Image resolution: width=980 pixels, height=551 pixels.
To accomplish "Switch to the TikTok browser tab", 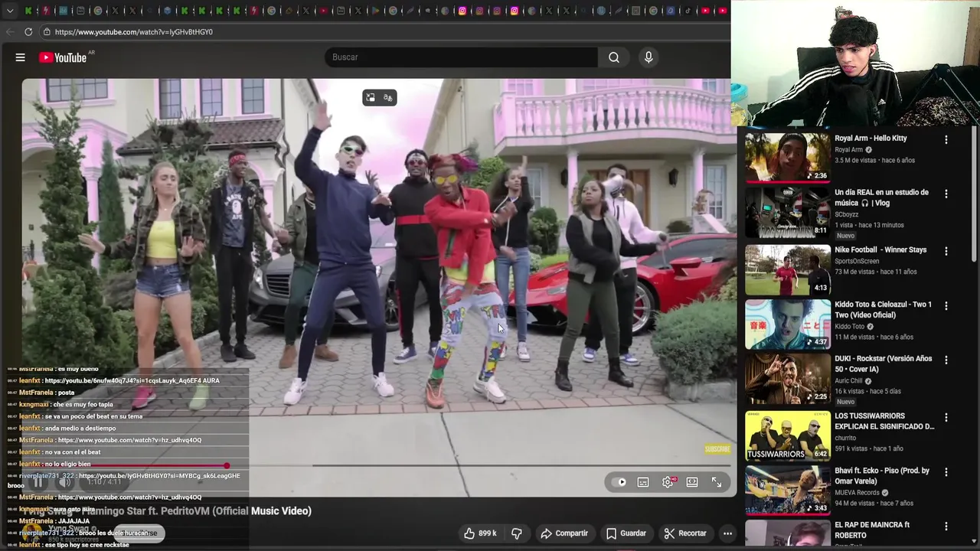I will [x=688, y=11].
